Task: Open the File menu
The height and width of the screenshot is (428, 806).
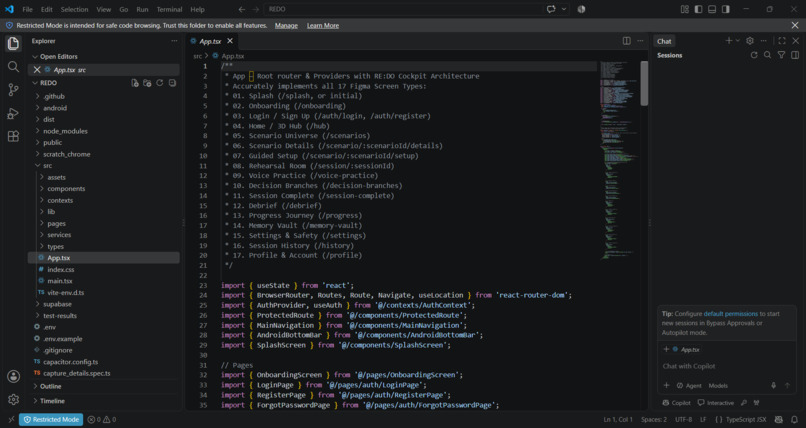Action: [x=27, y=9]
